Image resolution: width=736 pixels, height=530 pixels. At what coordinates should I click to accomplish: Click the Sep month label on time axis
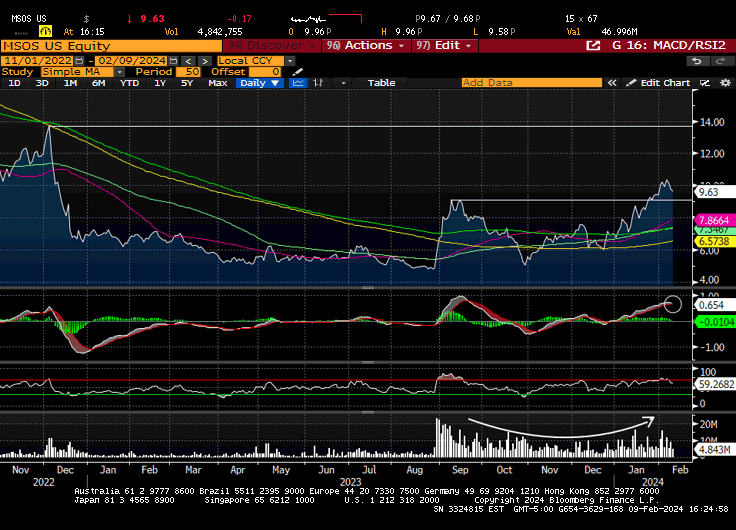click(x=460, y=470)
